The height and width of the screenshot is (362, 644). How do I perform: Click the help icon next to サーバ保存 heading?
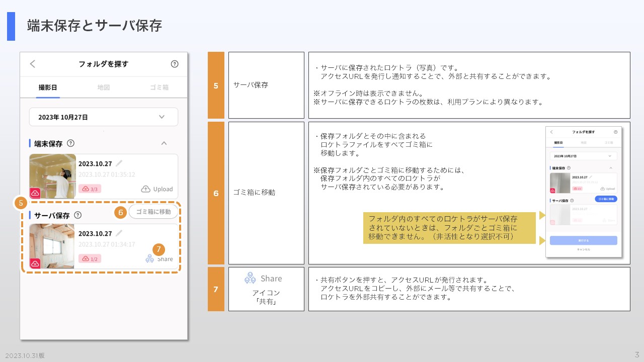(x=77, y=215)
